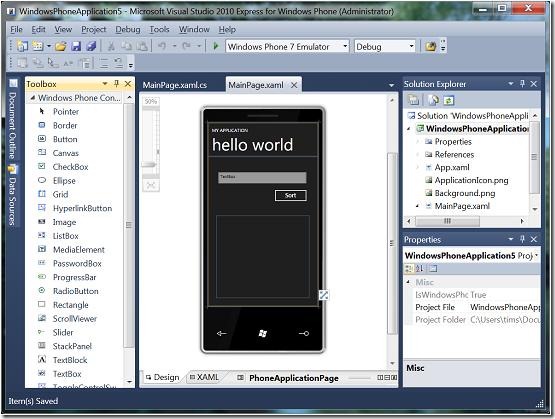The height and width of the screenshot is (419, 555).
Task: Switch to XAML view button
Action: point(205,377)
